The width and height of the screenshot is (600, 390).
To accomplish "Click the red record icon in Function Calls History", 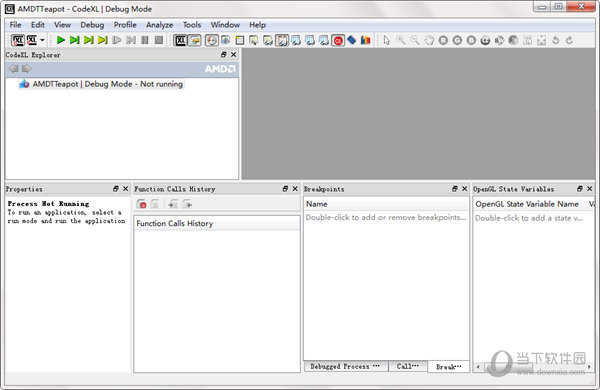I will point(141,204).
